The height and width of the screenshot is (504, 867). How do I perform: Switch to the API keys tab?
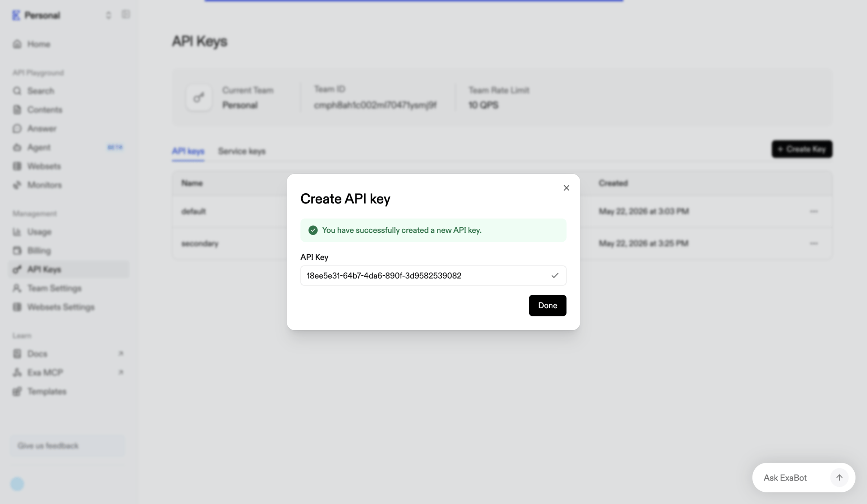[188, 151]
